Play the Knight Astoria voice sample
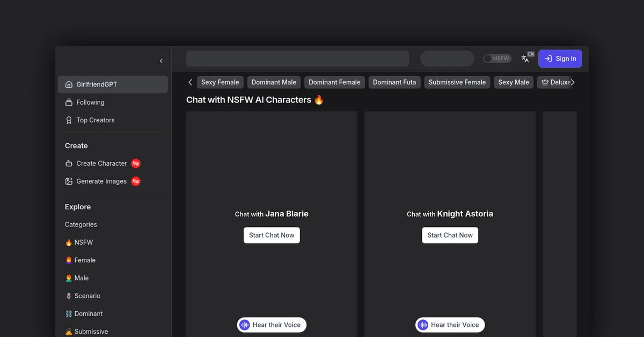644x337 pixels. [x=450, y=325]
